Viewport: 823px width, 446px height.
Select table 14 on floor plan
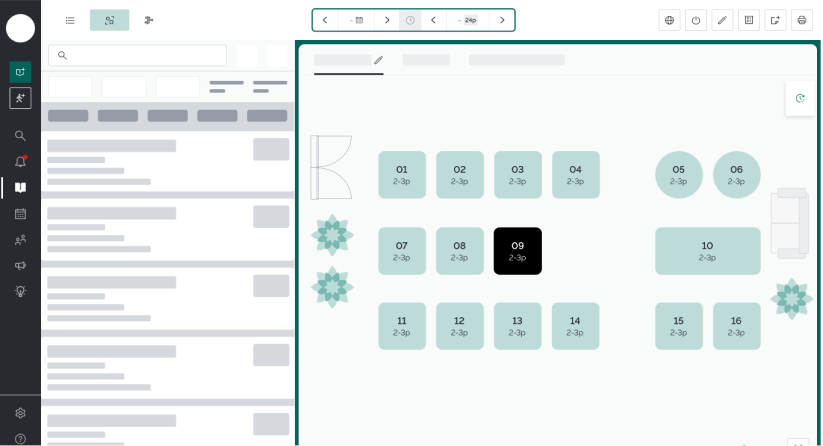575,326
